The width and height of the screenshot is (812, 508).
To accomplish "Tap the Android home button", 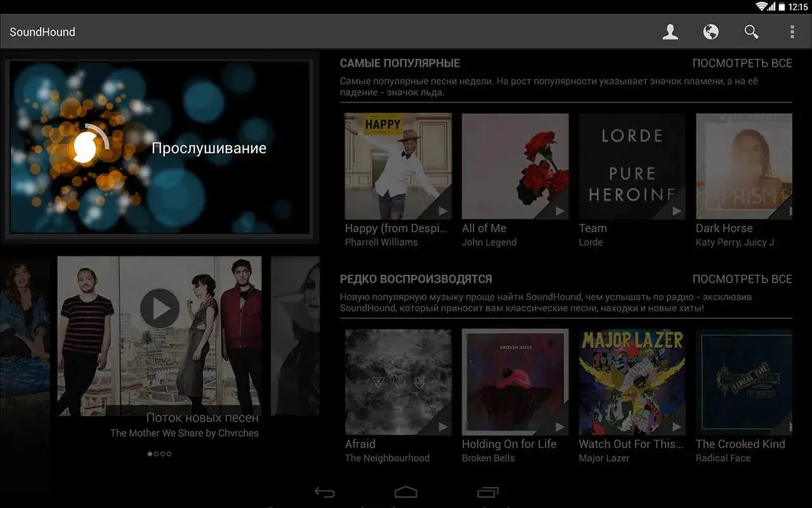I will click(x=406, y=492).
